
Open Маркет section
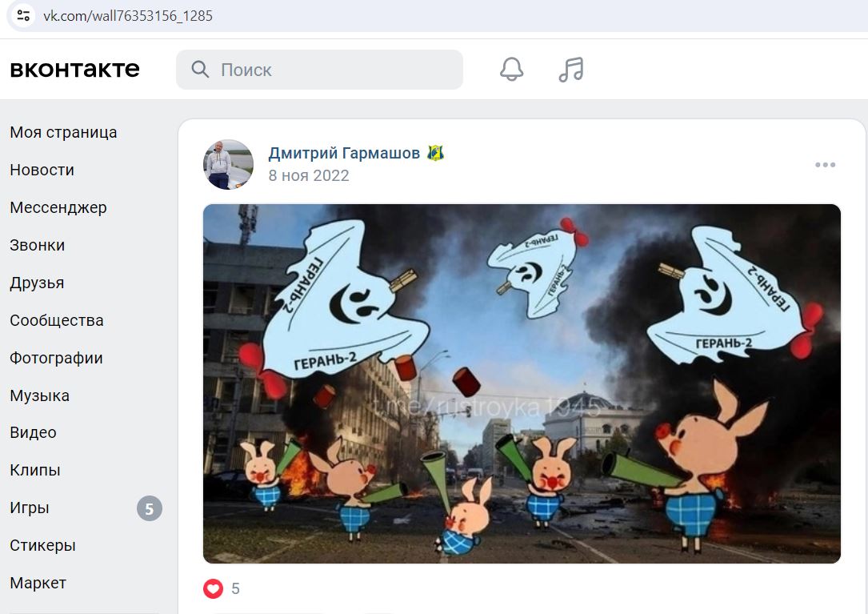click(x=38, y=583)
